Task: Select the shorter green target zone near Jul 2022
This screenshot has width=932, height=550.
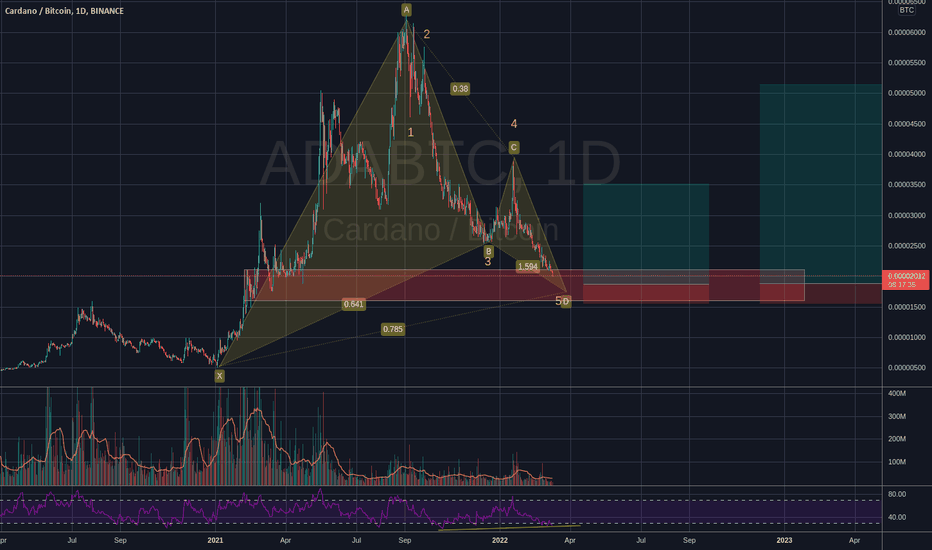Action: point(646,234)
